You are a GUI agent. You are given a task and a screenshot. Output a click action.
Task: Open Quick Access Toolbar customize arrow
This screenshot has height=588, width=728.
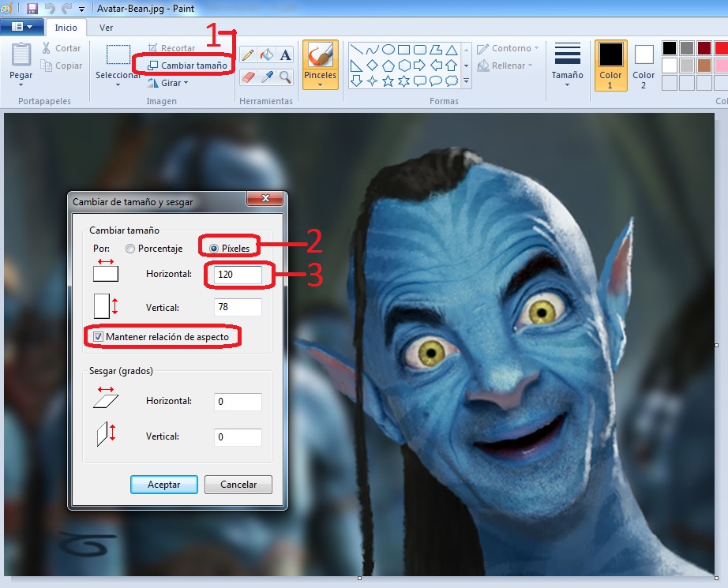(x=81, y=9)
